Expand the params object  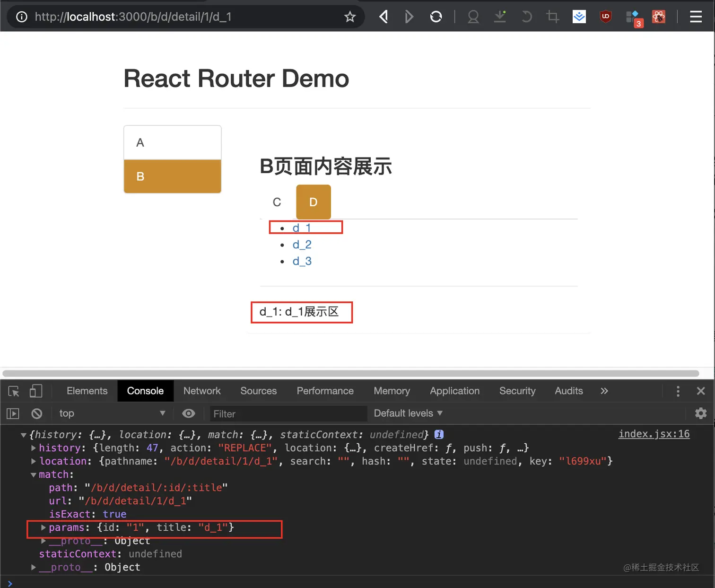point(43,527)
